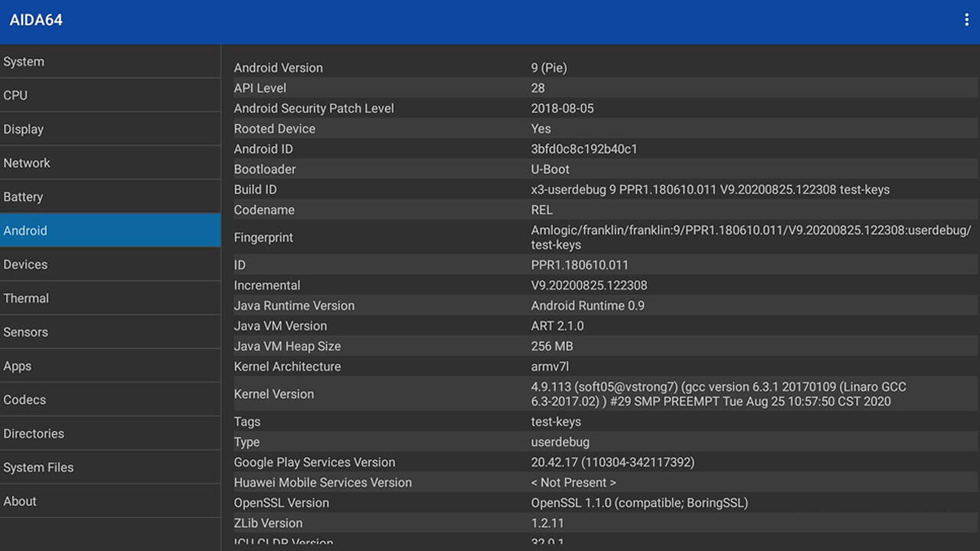This screenshot has height=551, width=980.
Task: Open the Network section
Action: (x=110, y=162)
